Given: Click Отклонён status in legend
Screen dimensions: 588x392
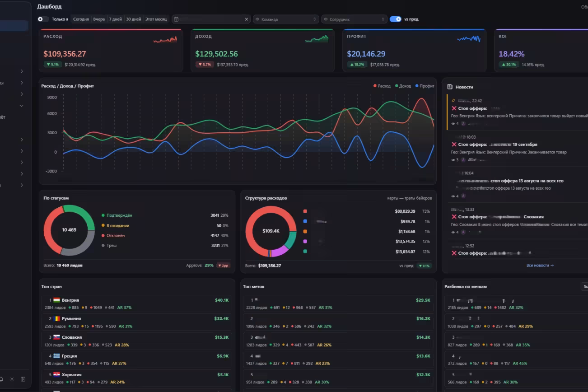Looking at the screenshot, I should click(113, 236).
